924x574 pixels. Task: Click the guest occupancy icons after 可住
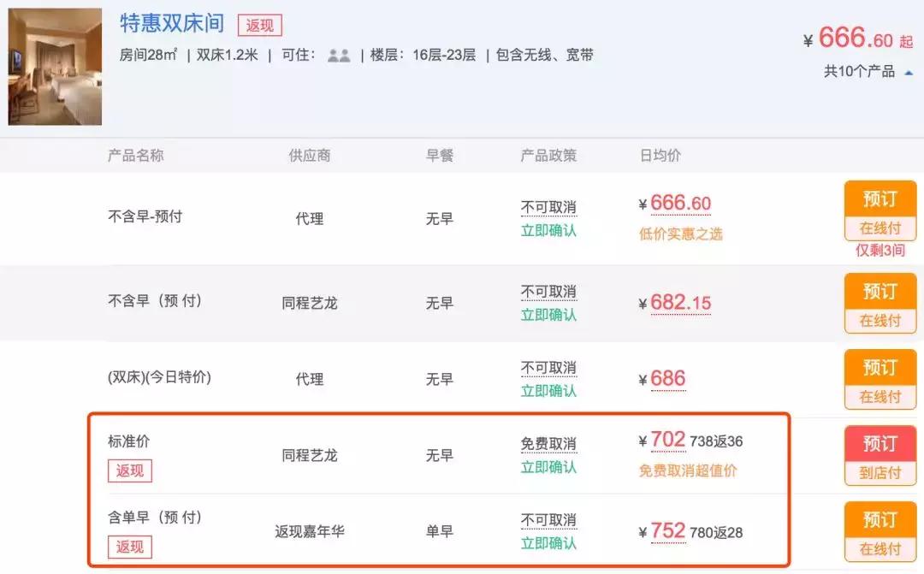point(339,54)
